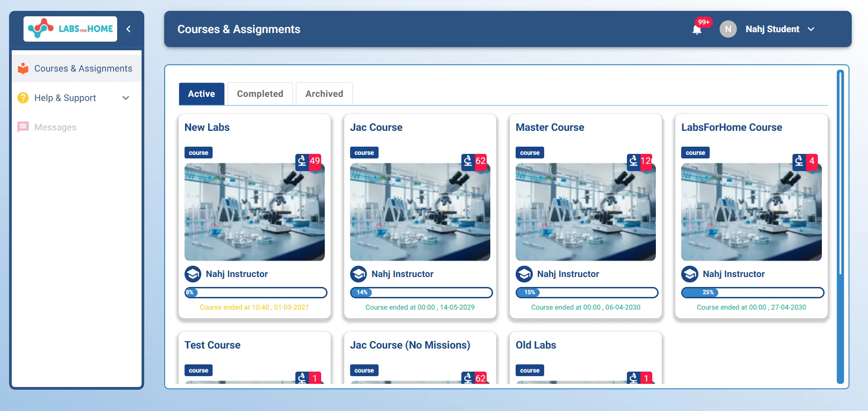Select the Active tab
This screenshot has height=411, width=868.
pos(201,94)
